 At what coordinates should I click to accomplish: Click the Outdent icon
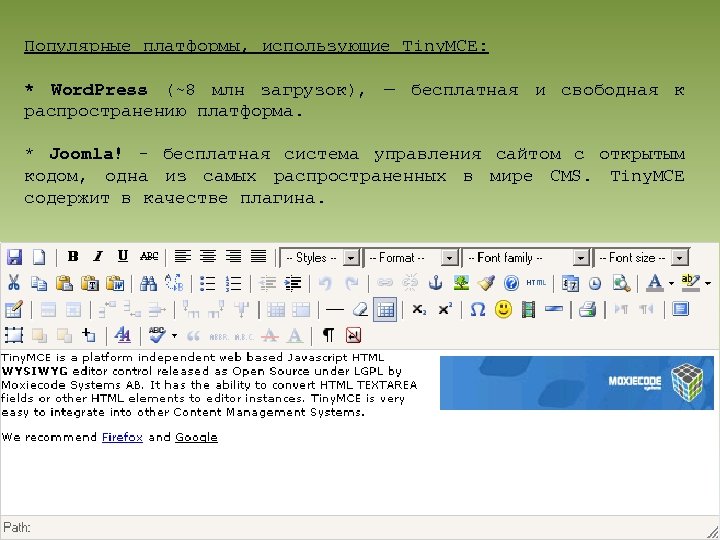[267, 283]
